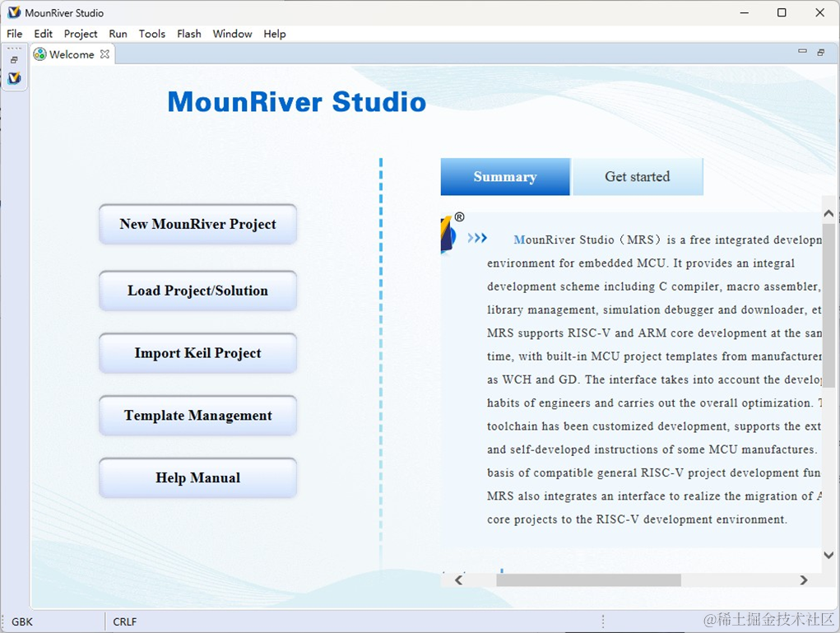This screenshot has width=840, height=633.
Task: Click the Welcome tab globe icon
Action: tap(39, 54)
